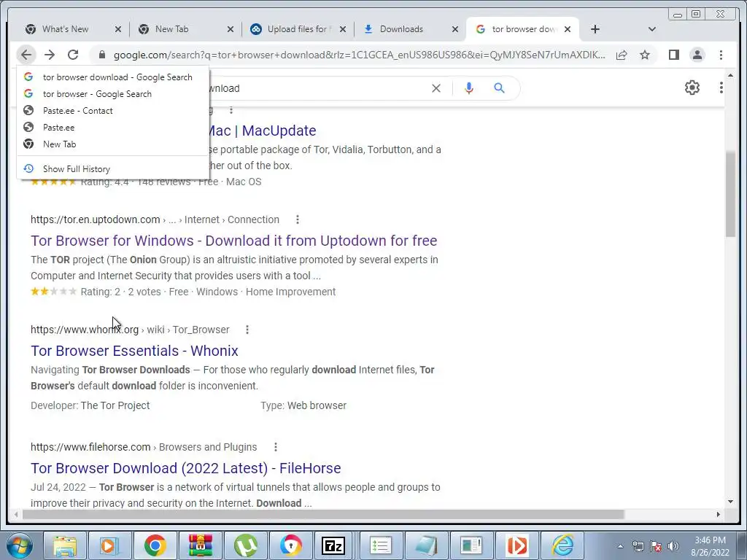747x560 pixels.
Task: Click the scroll up arrow
Action: pos(730,76)
